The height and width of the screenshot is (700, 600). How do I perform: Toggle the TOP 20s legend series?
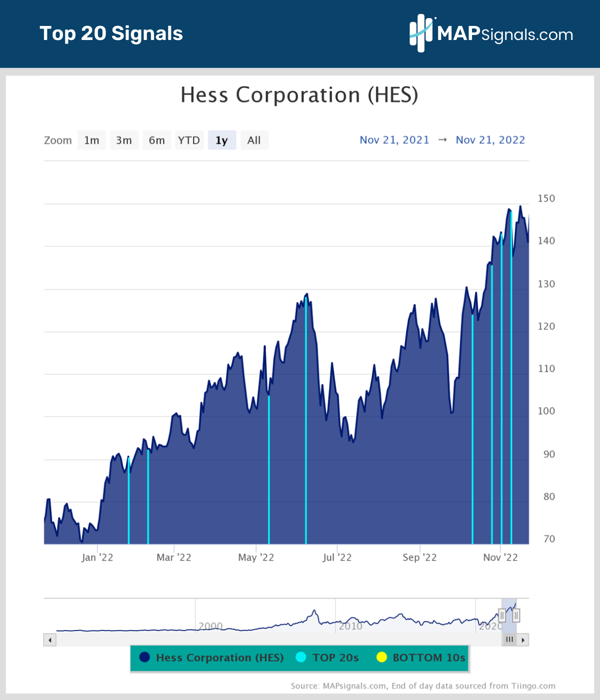pyautogui.click(x=327, y=657)
